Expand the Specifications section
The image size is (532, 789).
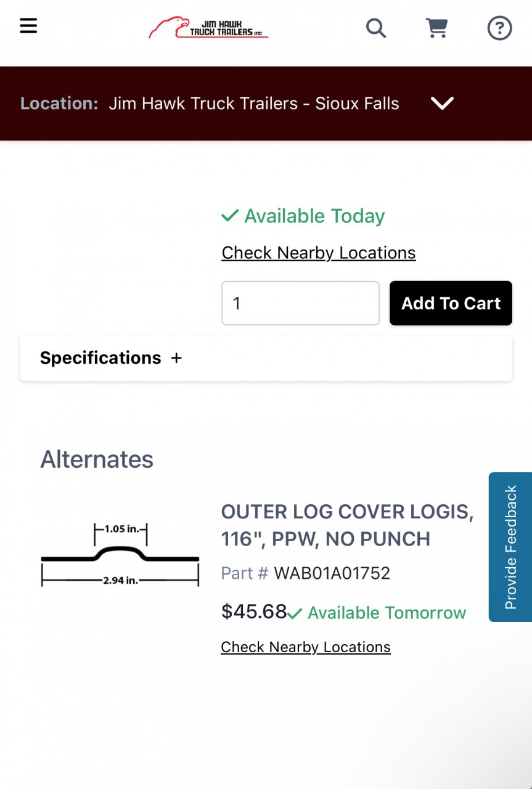pos(111,358)
